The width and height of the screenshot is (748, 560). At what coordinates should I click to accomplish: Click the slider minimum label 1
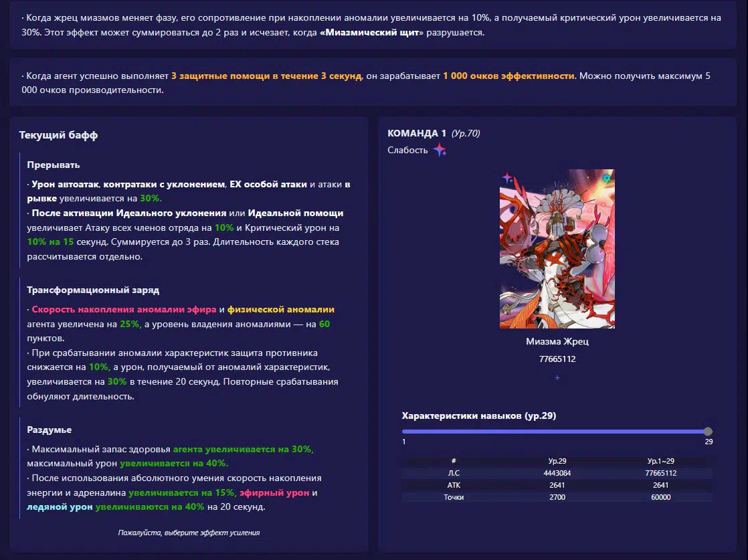pyautogui.click(x=403, y=442)
